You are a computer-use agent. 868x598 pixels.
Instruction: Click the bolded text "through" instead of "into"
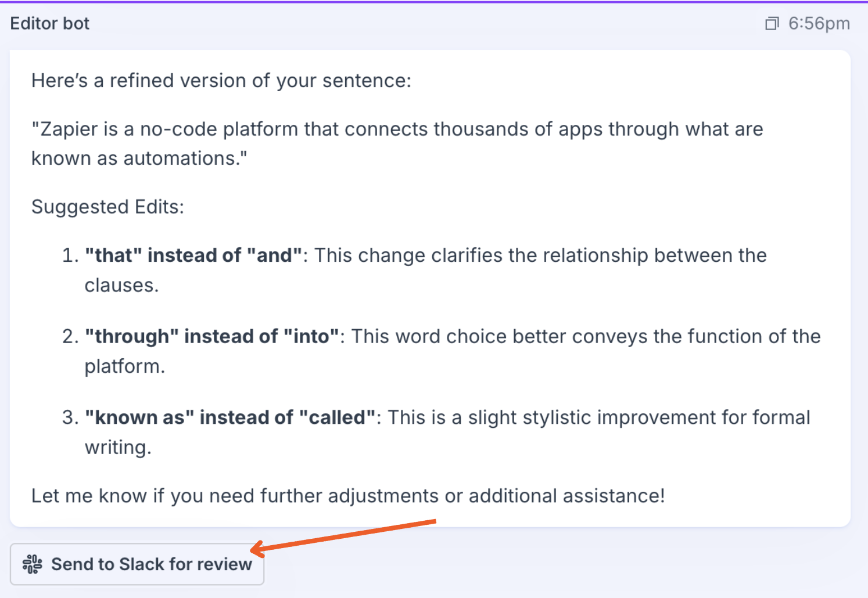pos(212,336)
